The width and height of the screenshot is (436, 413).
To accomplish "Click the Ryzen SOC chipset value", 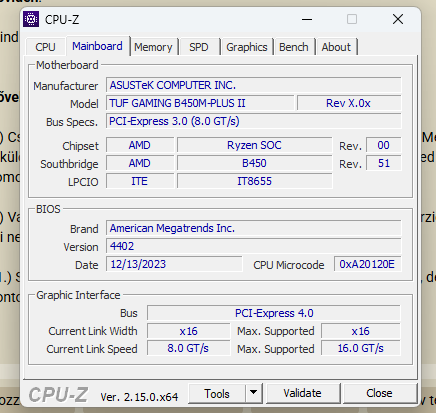I will click(x=254, y=145).
